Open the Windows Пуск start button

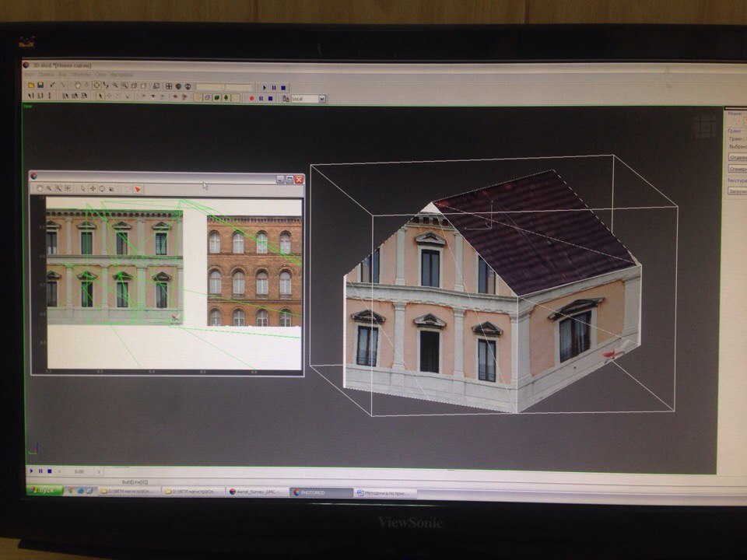(44, 491)
